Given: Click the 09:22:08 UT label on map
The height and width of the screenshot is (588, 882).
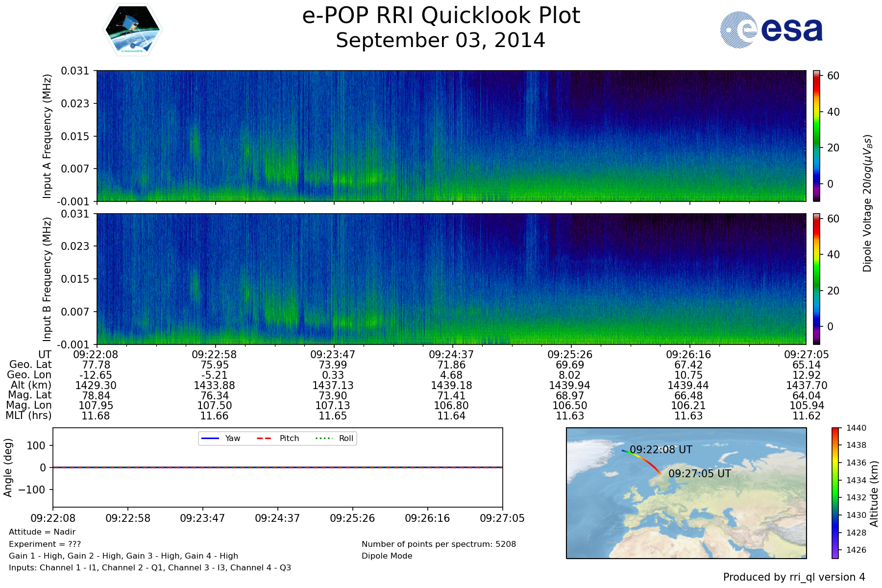Looking at the screenshot, I should (x=661, y=450).
